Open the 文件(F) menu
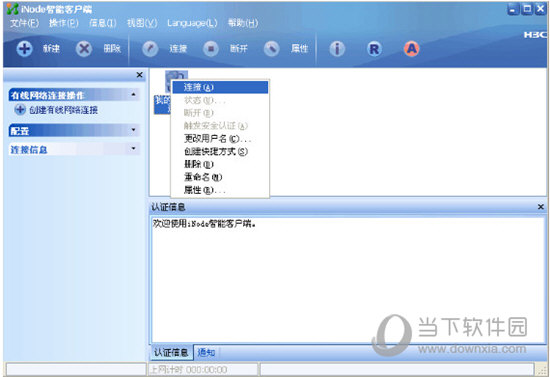 point(24,23)
